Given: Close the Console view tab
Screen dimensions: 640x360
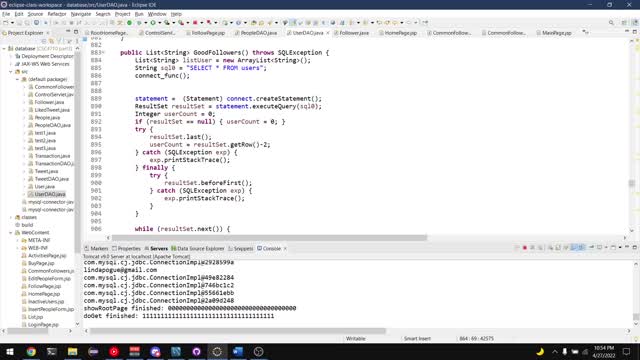Looking at the screenshot, I should tap(285, 248).
